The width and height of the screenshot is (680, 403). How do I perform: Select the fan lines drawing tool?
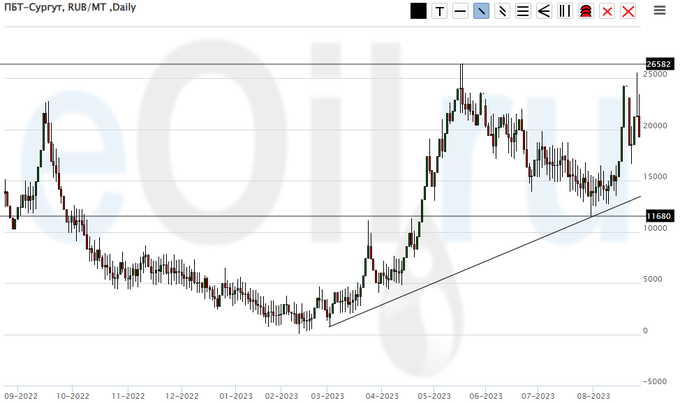(544, 11)
